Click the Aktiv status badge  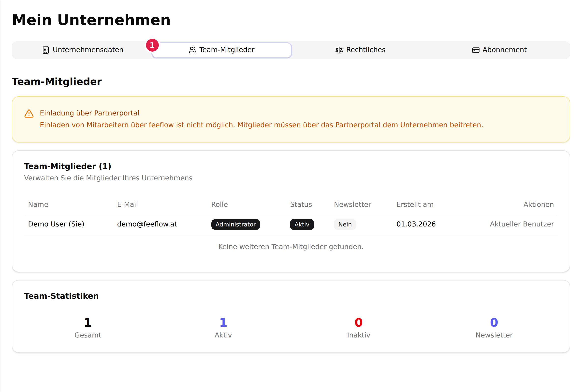coord(302,224)
